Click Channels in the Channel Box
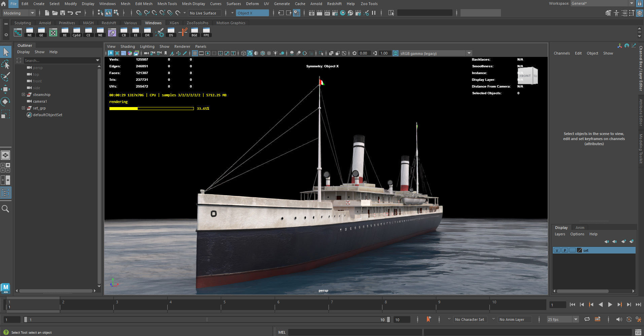This screenshot has height=336, width=644. click(x=562, y=53)
